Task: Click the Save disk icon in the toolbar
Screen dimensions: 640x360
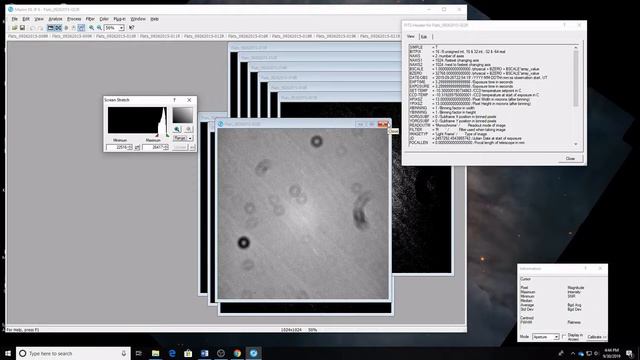Action: (22, 28)
